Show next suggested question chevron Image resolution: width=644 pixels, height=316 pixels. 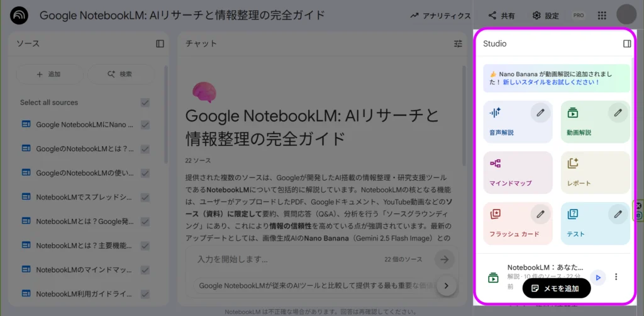coord(447,286)
